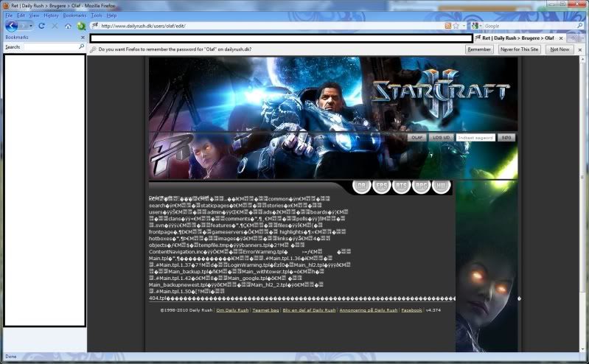Click the SØG search button
This screenshot has width=589, height=364.
[506, 138]
